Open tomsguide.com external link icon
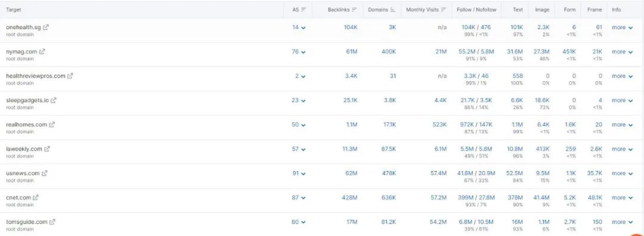Image resolution: width=644 pixels, height=236 pixels. click(x=52, y=222)
